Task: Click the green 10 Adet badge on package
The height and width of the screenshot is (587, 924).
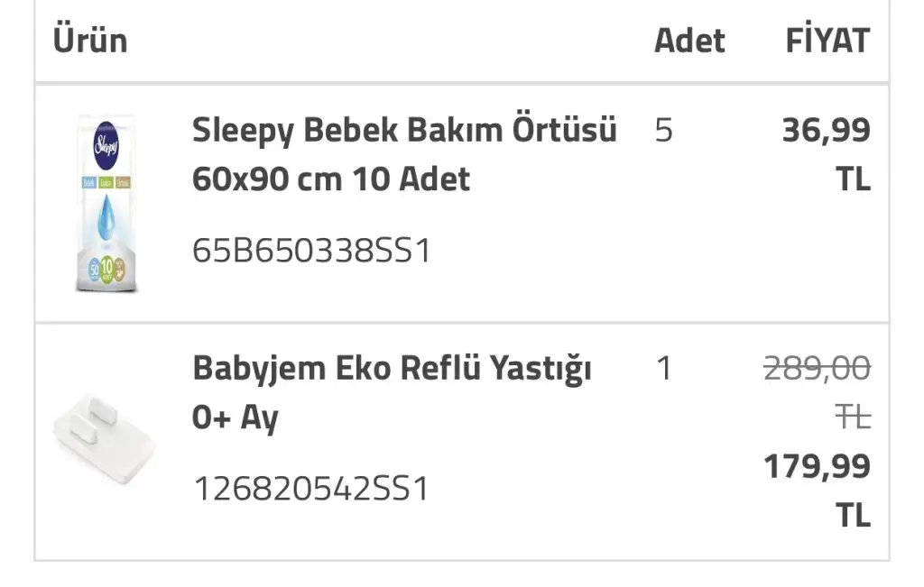Action: pyautogui.click(x=106, y=270)
